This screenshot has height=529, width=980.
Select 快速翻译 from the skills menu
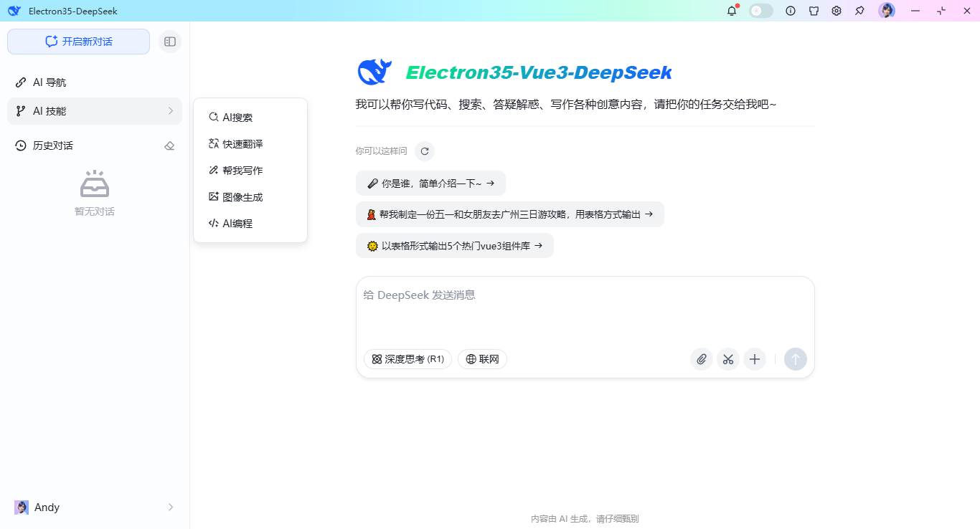coord(242,143)
